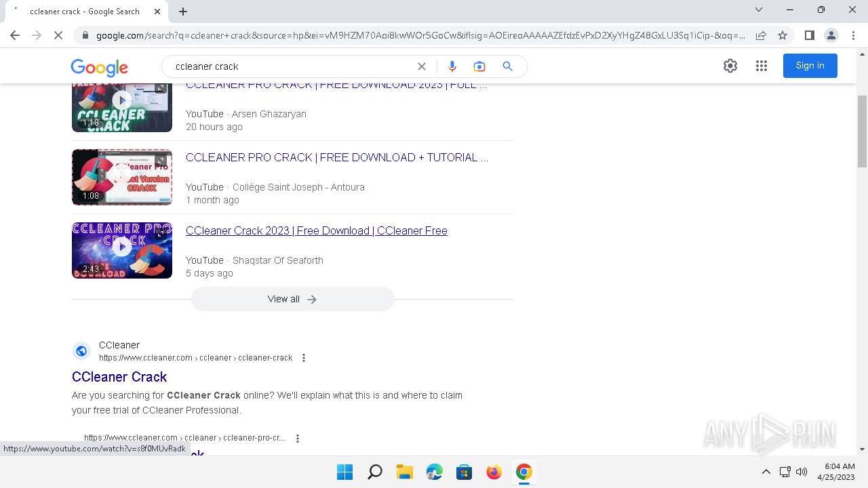The image size is (868, 488).
Task: Open Chrome profile avatar
Action: [831, 35]
